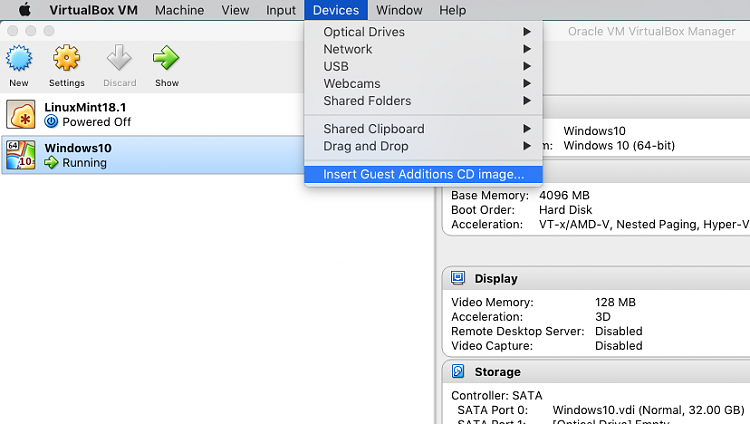Open the Apple menu
750x424 pixels.
pos(24,10)
